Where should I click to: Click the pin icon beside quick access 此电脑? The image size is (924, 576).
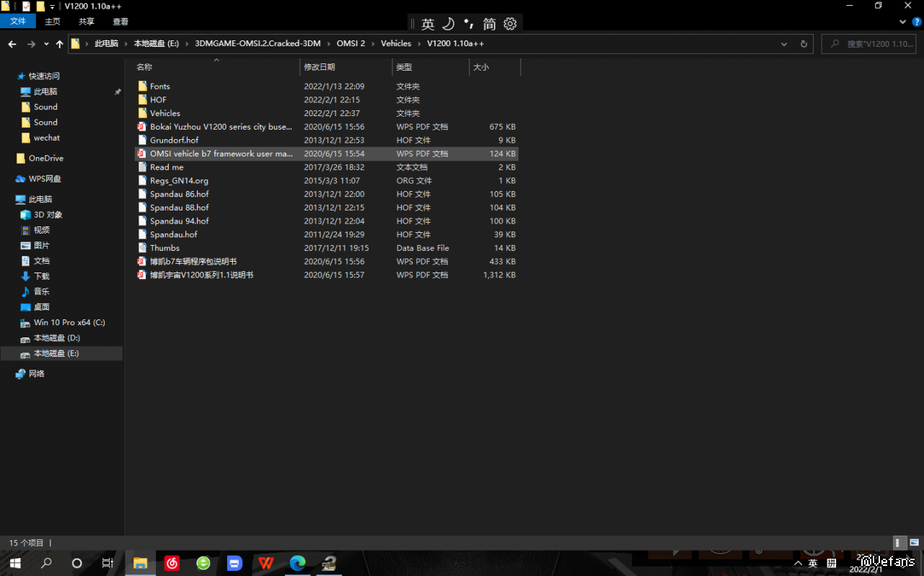point(118,92)
